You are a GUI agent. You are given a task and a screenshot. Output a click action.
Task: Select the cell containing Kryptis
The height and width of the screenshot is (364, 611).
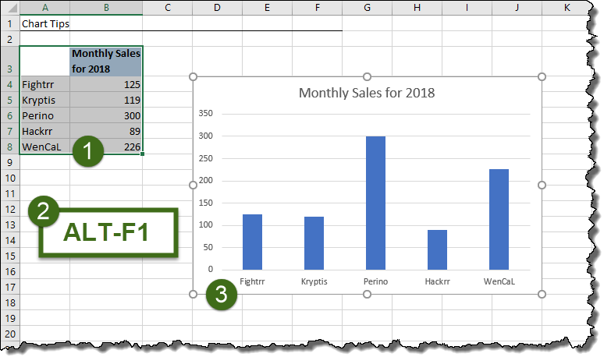(44, 100)
